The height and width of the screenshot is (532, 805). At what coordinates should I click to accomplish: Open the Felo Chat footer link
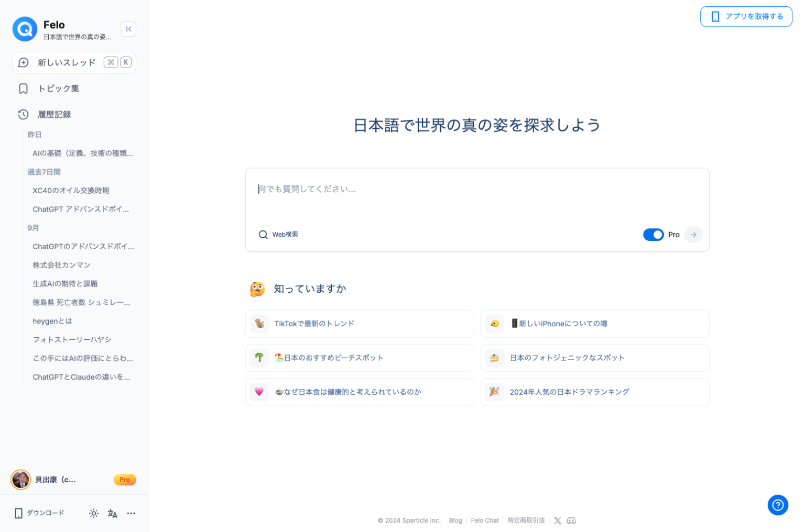pyautogui.click(x=485, y=520)
